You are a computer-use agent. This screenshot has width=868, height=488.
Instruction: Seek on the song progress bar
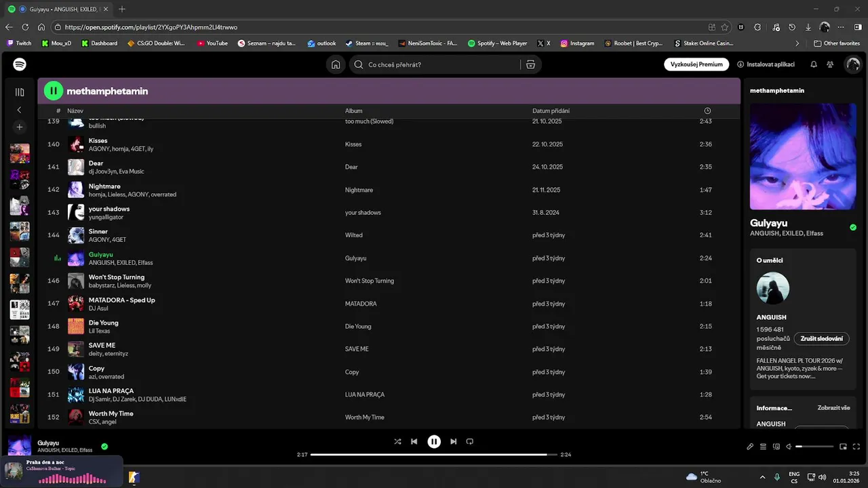[434, 455]
